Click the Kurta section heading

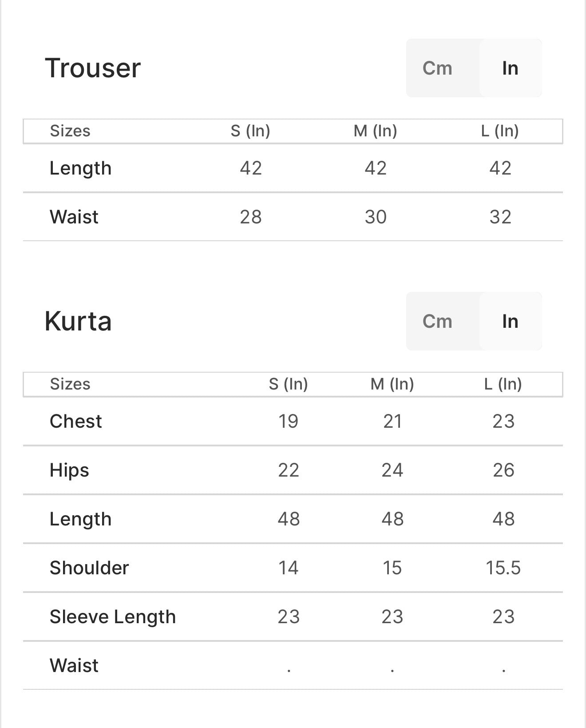(x=78, y=321)
